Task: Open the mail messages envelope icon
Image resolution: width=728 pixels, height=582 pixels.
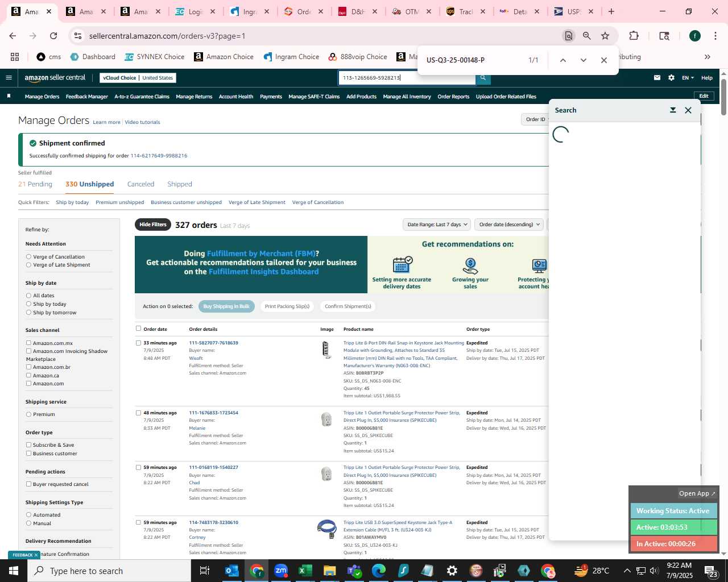Action: tap(657, 78)
